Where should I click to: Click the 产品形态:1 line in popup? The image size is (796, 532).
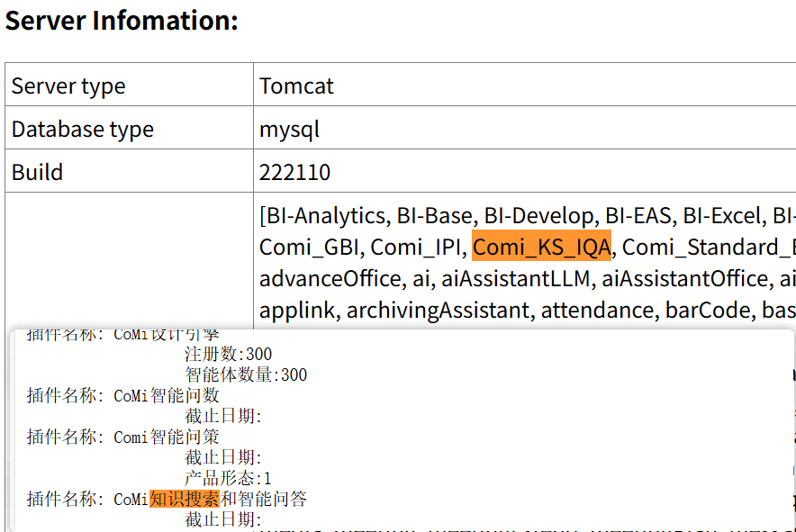(228, 478)
